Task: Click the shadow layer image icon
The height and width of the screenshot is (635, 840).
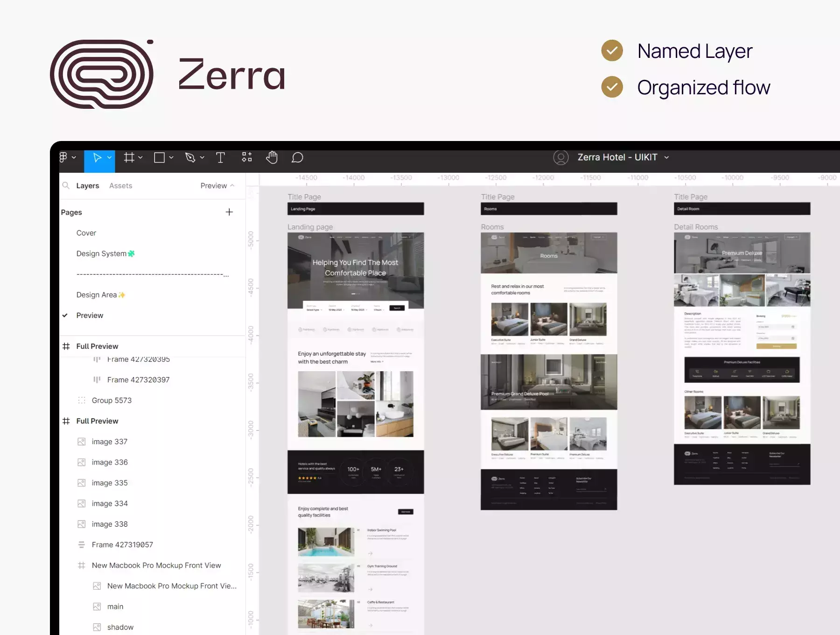Action: 97,627
